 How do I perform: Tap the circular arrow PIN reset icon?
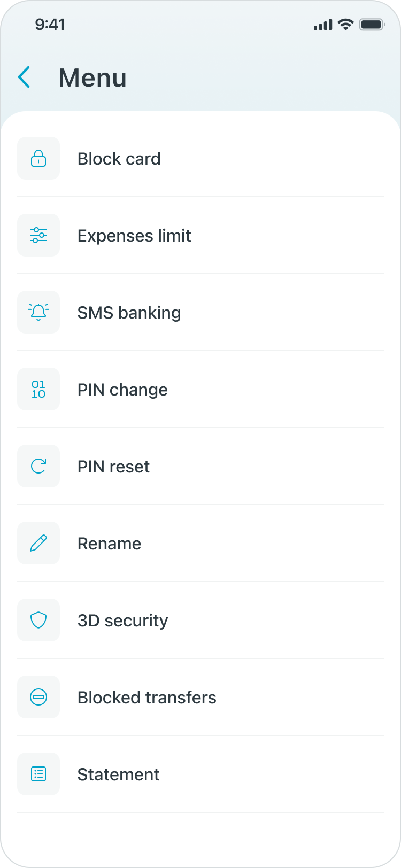pyautogui.click(x=38, y=467)
